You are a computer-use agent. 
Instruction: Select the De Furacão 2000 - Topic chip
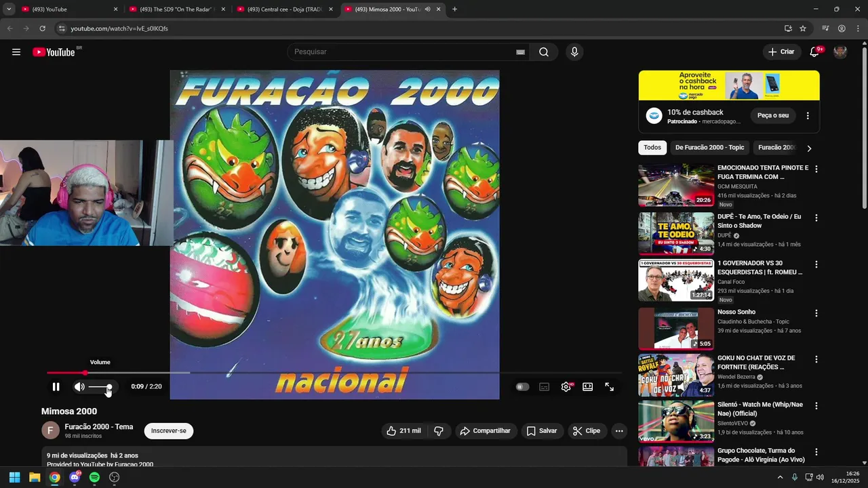tap(709, 148)
